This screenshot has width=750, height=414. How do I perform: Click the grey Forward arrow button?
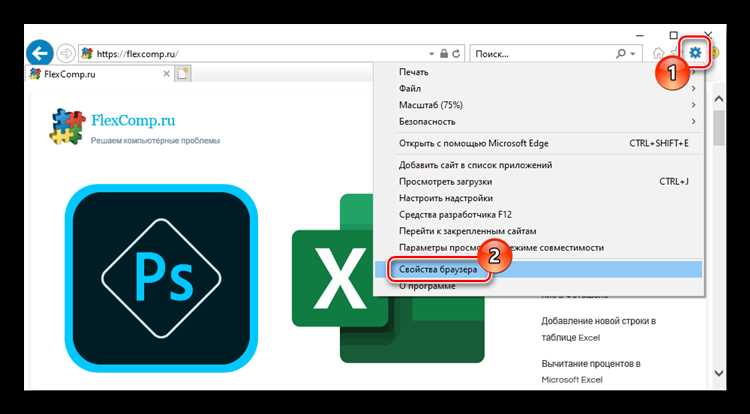pyautogui.click(x=66, y=54)
